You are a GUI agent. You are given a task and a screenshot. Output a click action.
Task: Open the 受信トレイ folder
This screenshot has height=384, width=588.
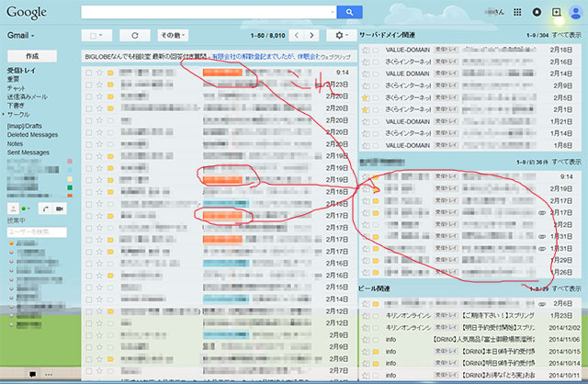coord(21,70)
